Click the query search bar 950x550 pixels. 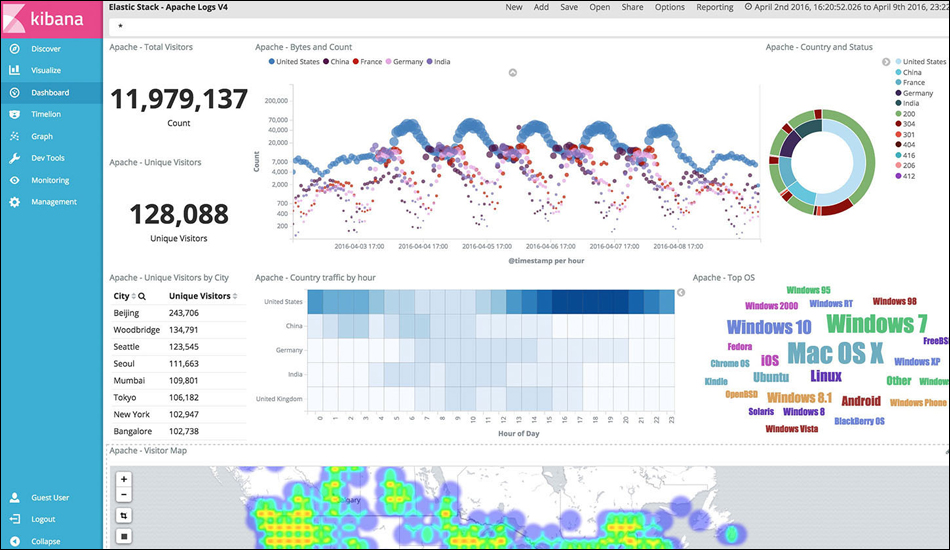coord(528,27)
